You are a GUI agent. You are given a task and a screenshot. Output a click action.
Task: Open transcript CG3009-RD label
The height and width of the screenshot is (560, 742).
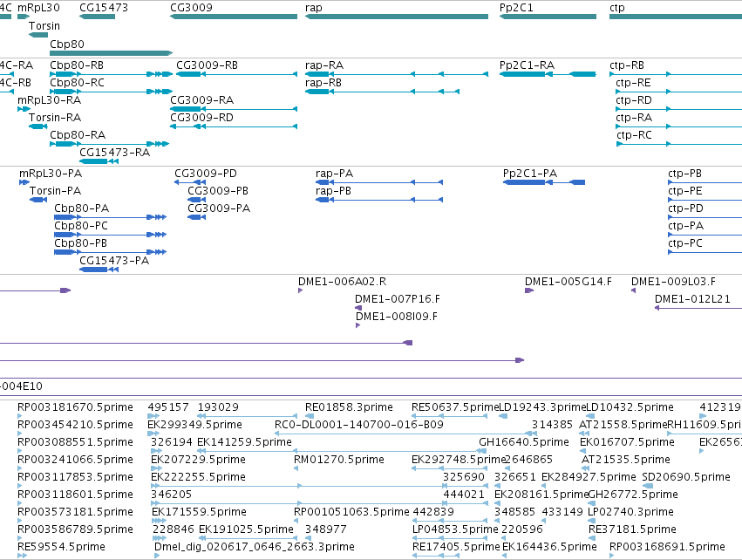click(x=202, y=118)
